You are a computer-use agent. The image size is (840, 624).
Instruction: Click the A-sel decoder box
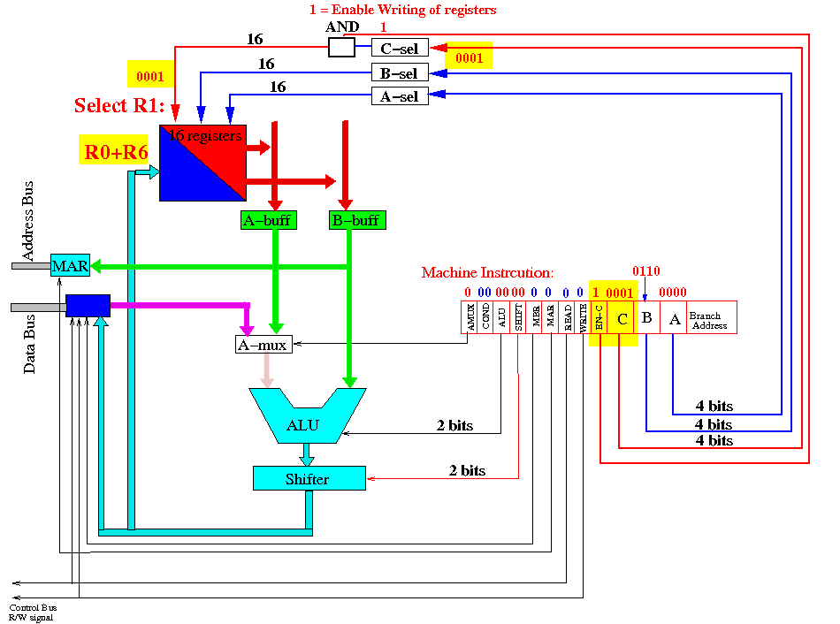400,95
